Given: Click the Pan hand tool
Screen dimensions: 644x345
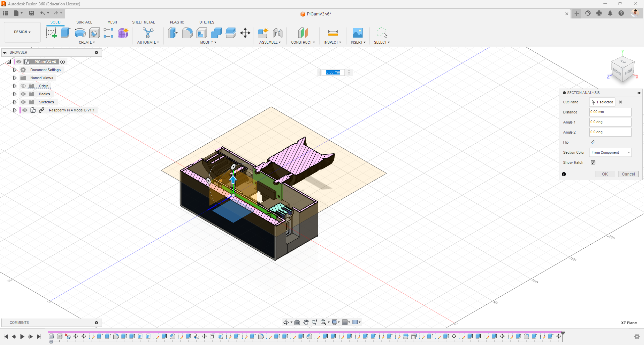Looking at the screenshot, I should click(306, 322).
